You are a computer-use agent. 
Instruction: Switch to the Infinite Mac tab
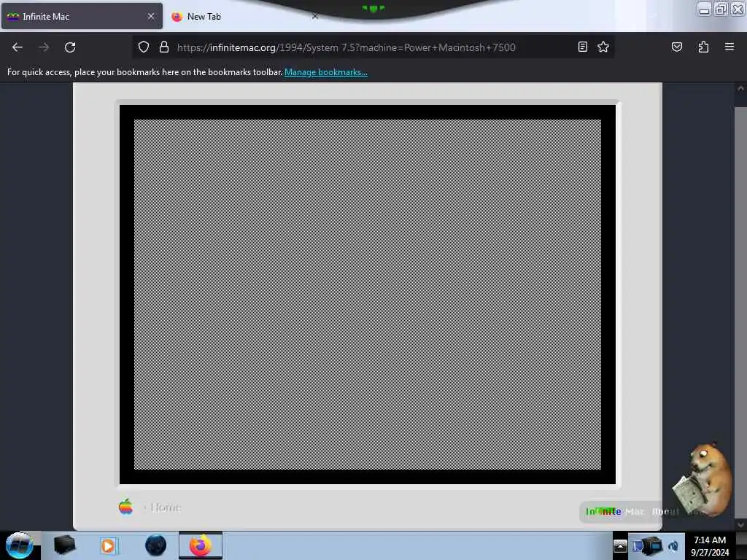pyautogui.click(x=82, y=16)
